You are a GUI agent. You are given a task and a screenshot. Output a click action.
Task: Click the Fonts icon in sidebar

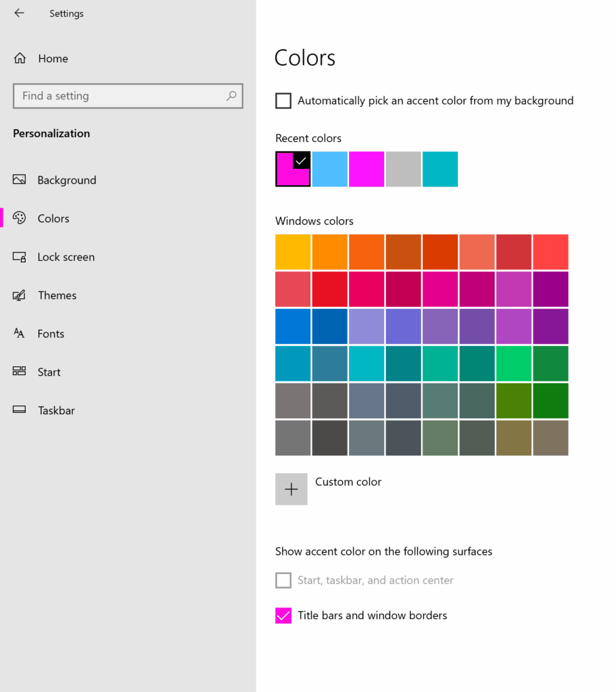[x=20, y=334]
